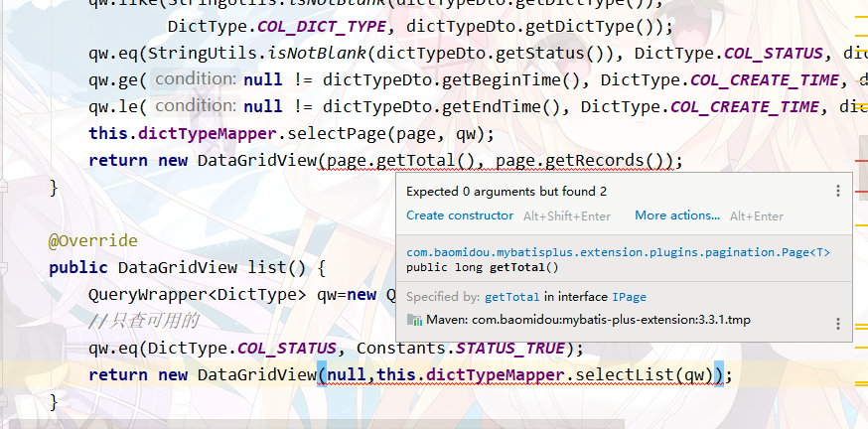868x429 pixels.
Task: Click the Chinese comment line 只查可用的
Action: click(143, 321)
